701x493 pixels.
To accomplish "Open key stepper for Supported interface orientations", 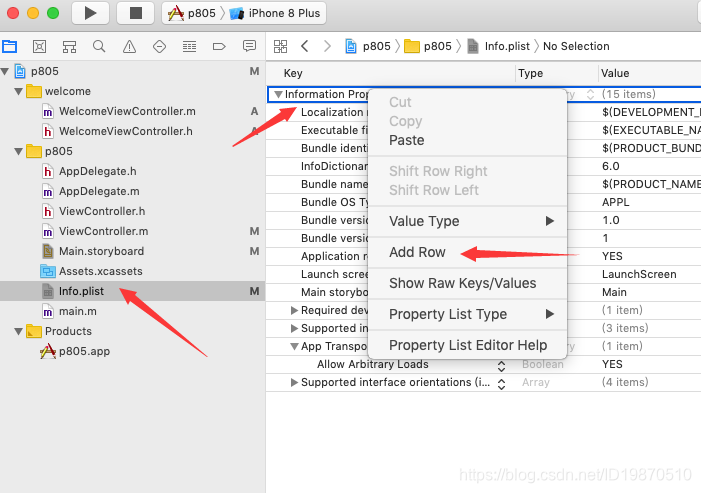I will click(x=501, y=384).
